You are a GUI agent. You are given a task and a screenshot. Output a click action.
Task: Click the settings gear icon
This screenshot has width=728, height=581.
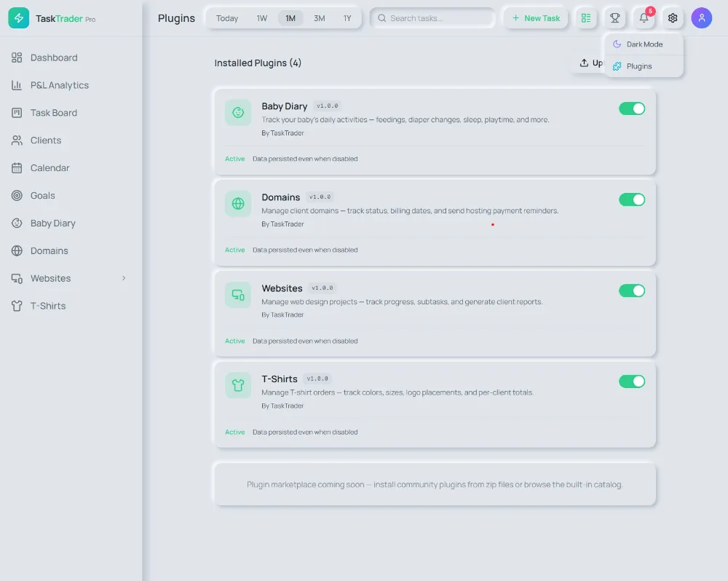pos(673,18)
